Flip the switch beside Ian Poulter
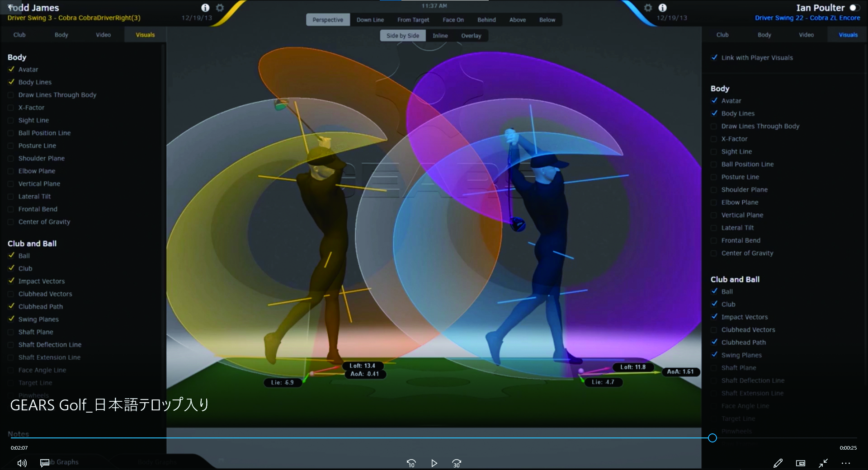 pos(854,8)
